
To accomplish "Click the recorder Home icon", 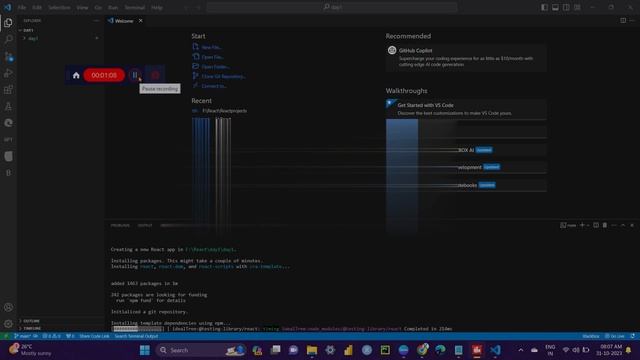I will (x=76, y=75).
